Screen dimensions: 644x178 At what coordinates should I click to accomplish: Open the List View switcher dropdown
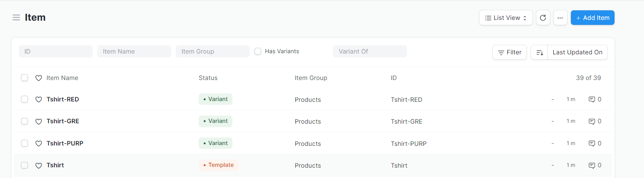[x=505, y=18]
